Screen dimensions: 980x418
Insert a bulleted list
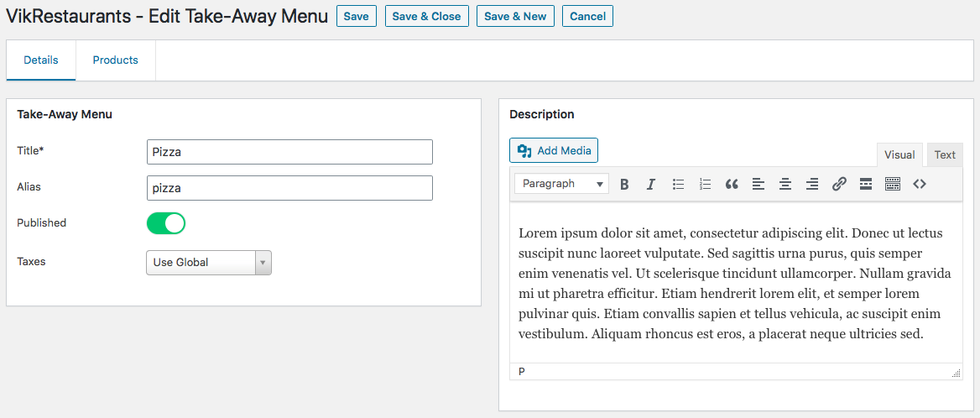(678, 184)
